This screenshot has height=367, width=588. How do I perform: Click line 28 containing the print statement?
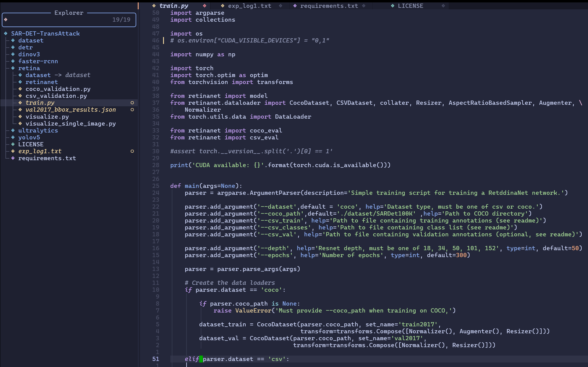[x=280, y=165]
